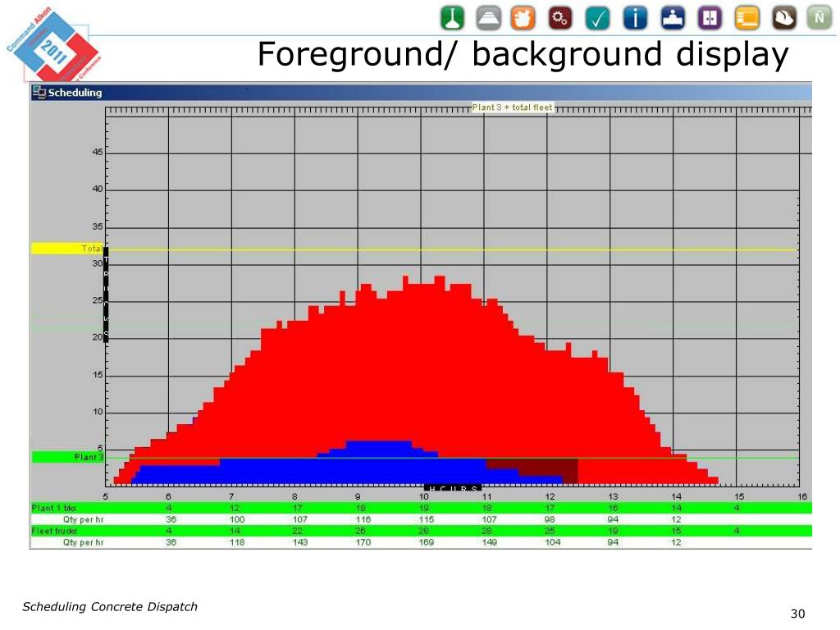Click the gray road icon
This screenshot has width=840, height=630.
[x=488, y=16]
